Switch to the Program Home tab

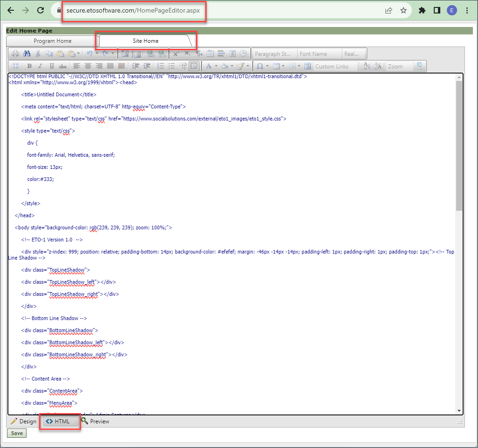[53, 41]
